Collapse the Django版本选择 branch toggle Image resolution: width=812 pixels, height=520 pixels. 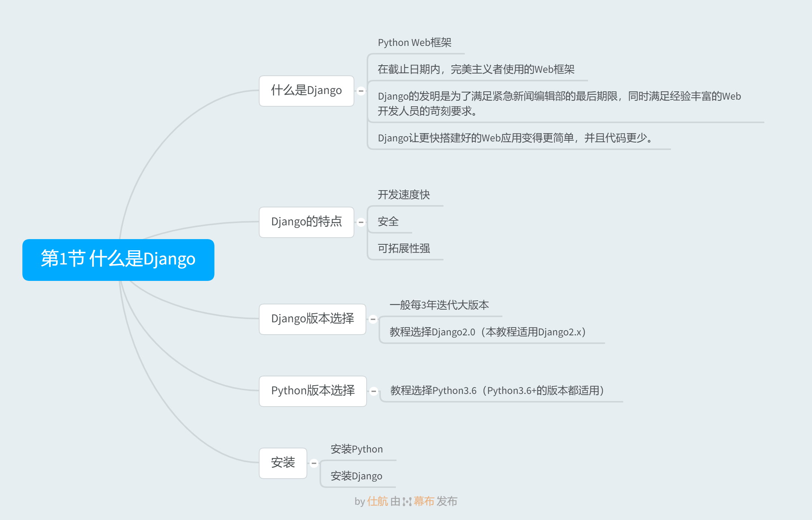[373, 319]
